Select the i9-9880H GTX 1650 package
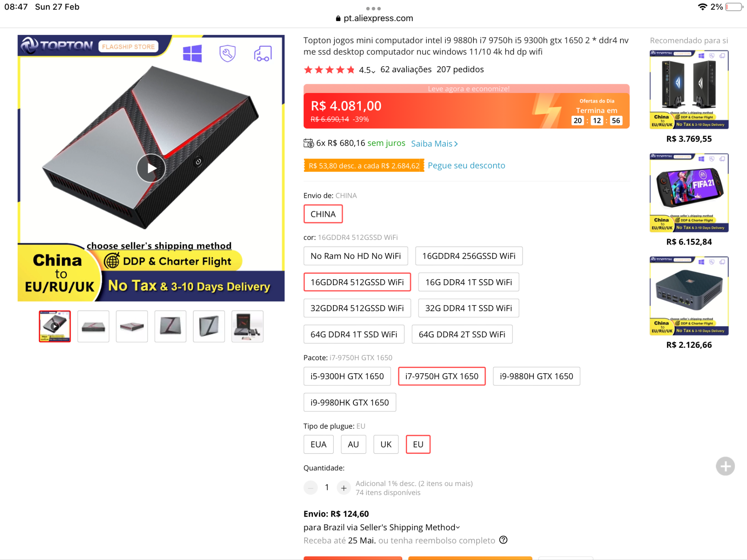Viewport: 747px width, 560px height. pos(536,376)
